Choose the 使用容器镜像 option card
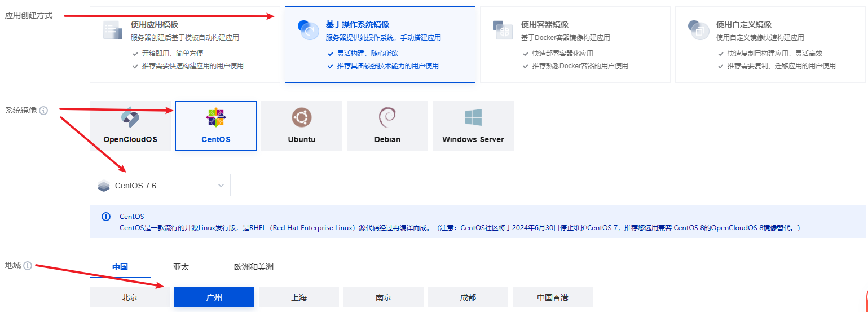This screenshot has width=868, height=312. 575,45
